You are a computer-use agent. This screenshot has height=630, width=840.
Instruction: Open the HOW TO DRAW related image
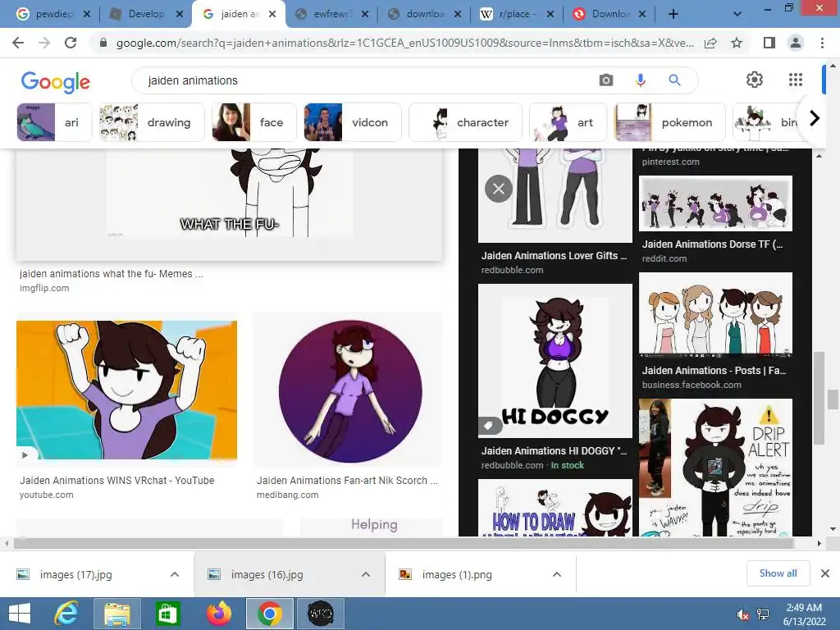(x=555, y=508)
